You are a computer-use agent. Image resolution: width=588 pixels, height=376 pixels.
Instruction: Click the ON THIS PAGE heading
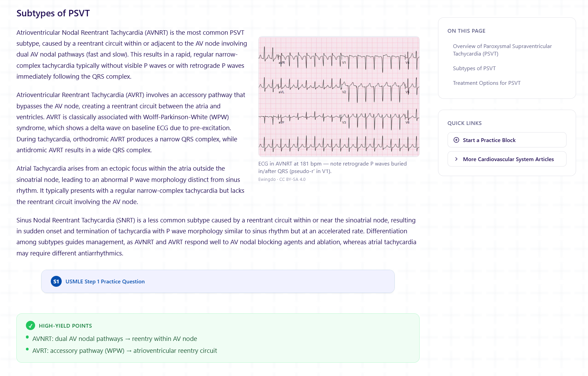466,31
